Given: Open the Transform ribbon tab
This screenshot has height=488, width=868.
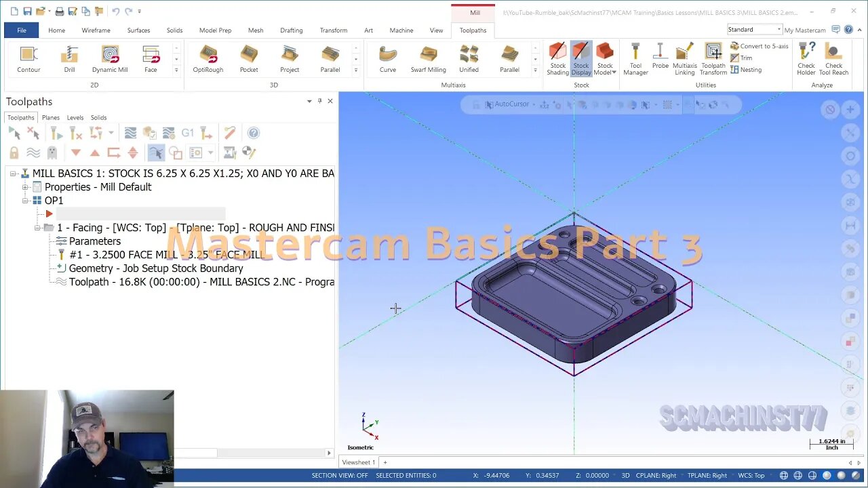Looking at the screenshot, I should (334, 30).
